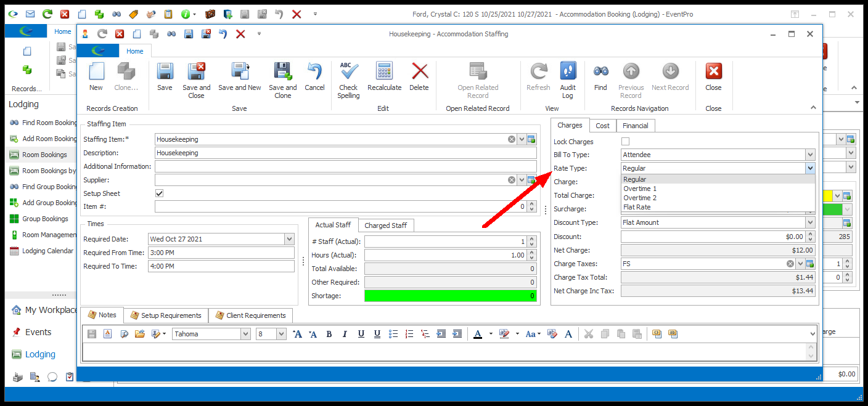Switch to the Cost tab
Image resolution: width=868 pixels, height=406 pixels.
[x=603, y=126]
